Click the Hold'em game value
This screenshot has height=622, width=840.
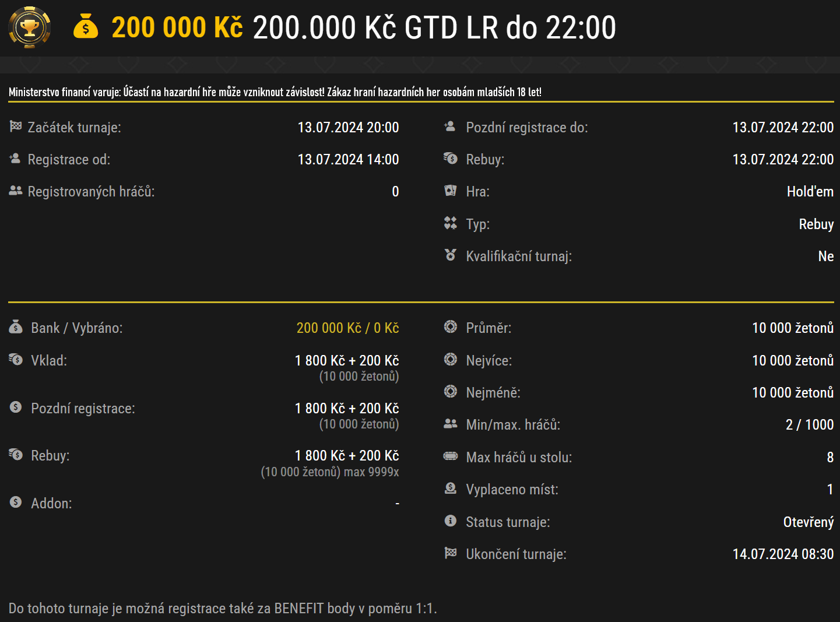click(x=810, y=192)
